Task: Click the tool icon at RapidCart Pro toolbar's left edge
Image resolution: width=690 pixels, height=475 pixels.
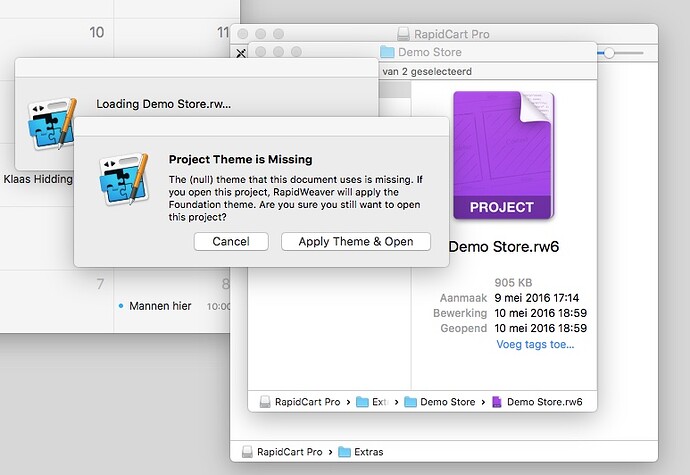Action: (x=241, y=53)
